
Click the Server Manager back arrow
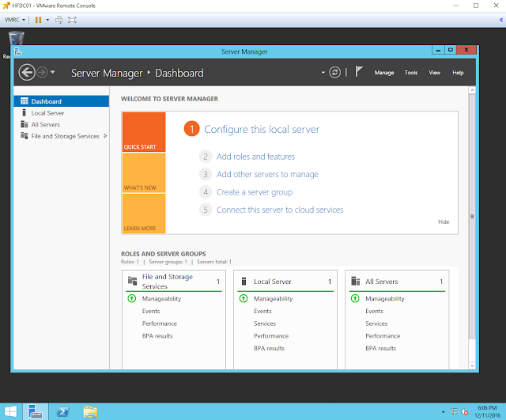pyautogui.click(x=26, y=72)
